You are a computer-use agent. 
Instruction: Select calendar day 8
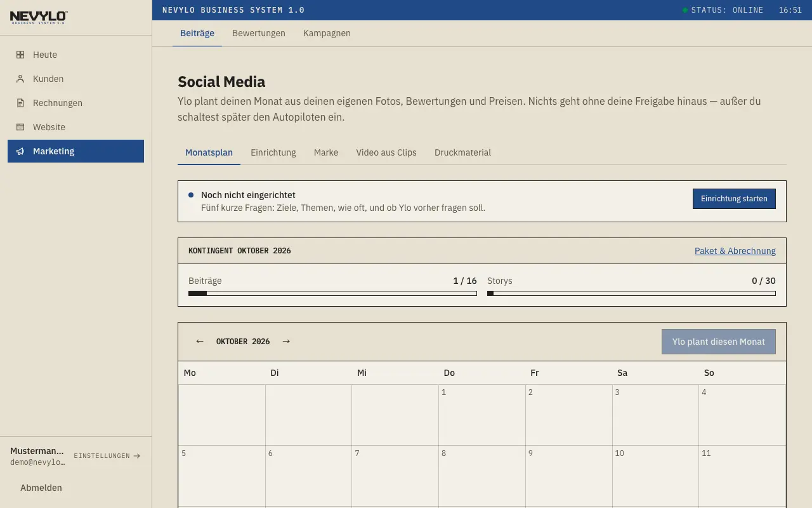coord(481,476)
